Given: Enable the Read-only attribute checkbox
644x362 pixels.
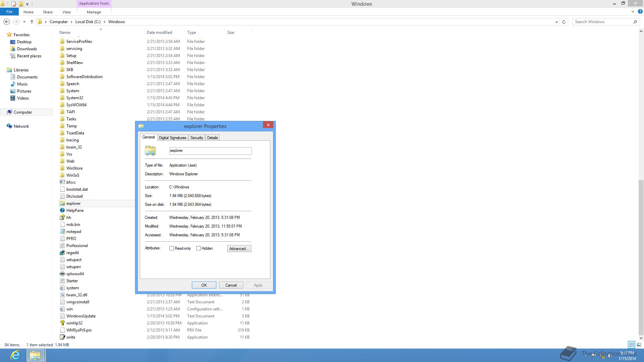Looking at the screenshot, I should pyautogui.click(x=171, y=248).
